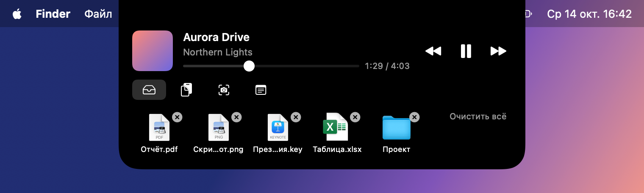Open the screenshot capture tab
644x193 pixels.
pyautogui.click(x=224, y=90)
